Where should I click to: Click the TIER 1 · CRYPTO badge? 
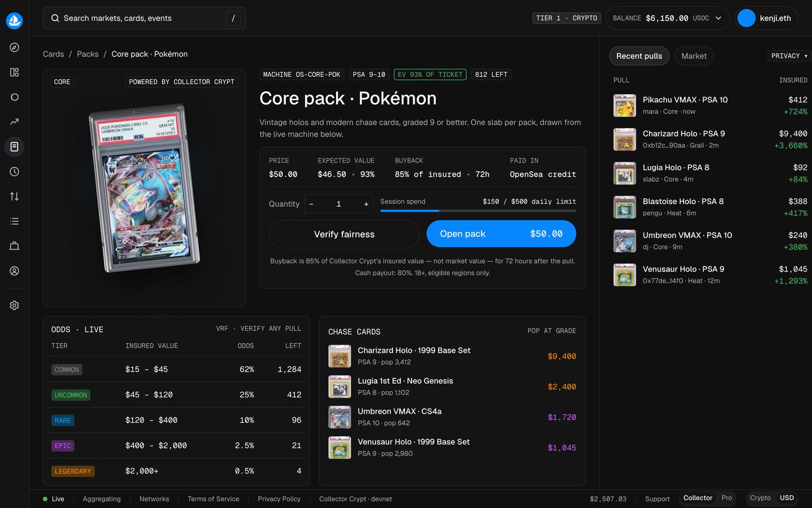[566, 18]
